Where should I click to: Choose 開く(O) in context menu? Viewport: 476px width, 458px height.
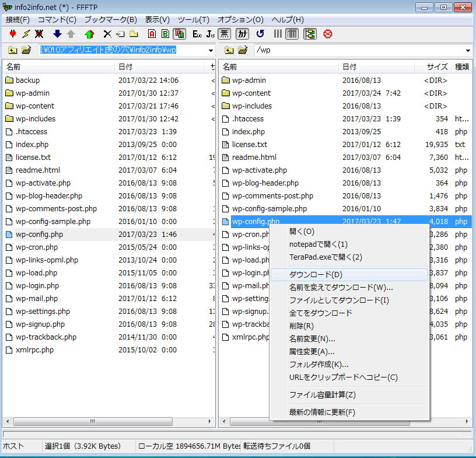[x=349, y=232]
